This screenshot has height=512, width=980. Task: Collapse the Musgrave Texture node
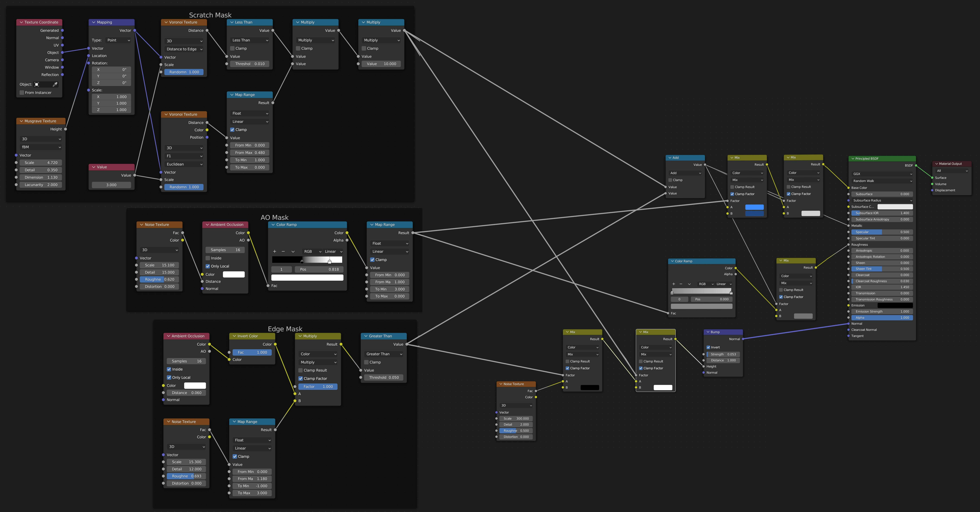click(21, 121)
